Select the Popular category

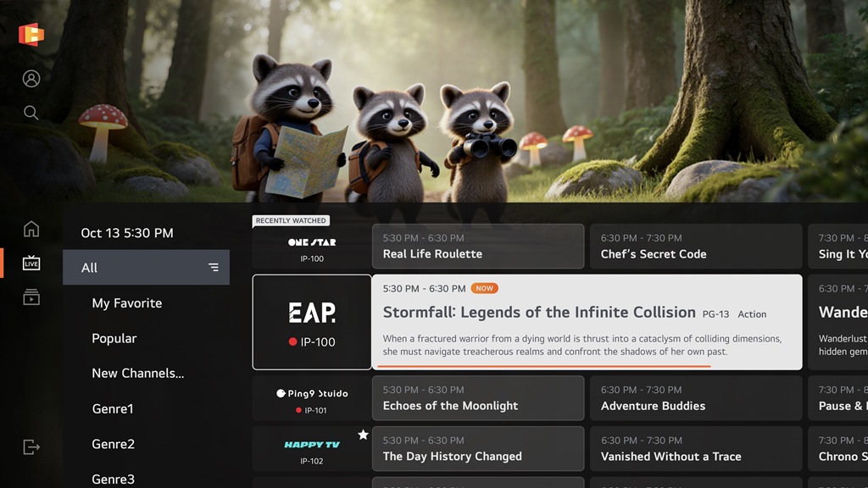(114, 338)
